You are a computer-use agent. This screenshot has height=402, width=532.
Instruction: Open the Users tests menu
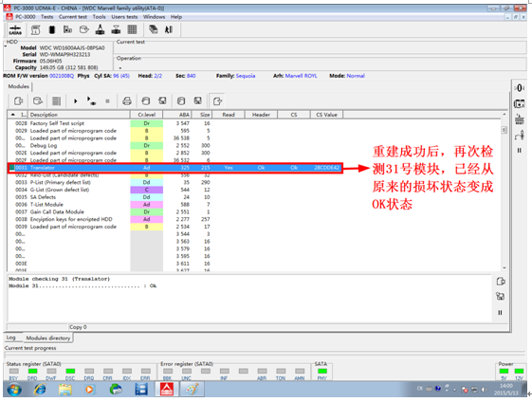(124, 17)
